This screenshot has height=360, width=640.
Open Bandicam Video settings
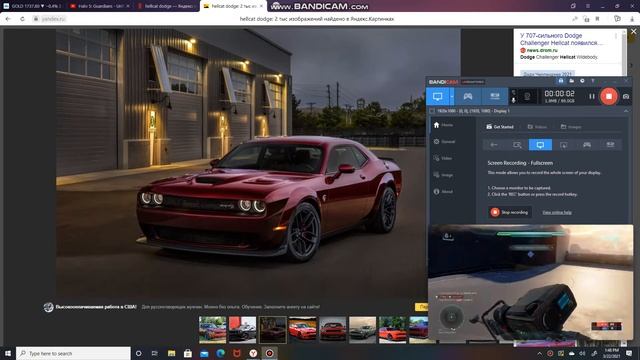pos(443,158)
